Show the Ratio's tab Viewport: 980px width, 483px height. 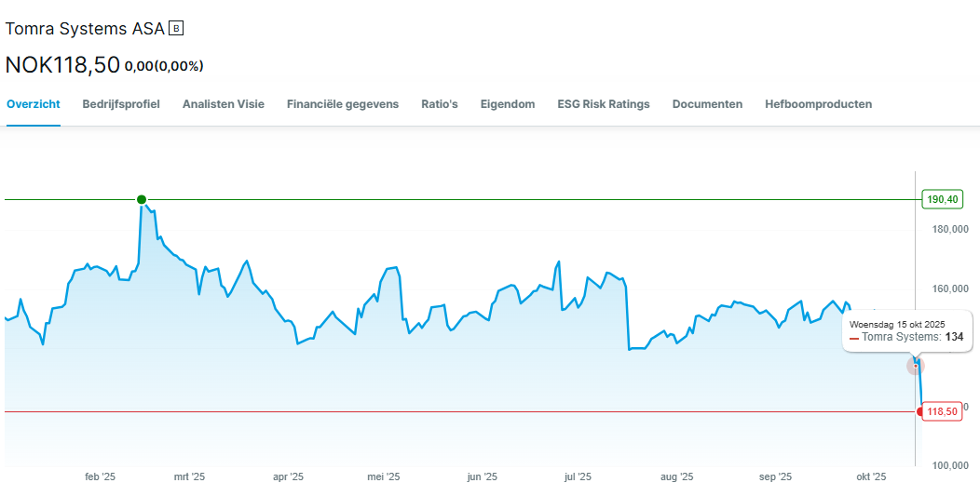[x=440, y=104]
